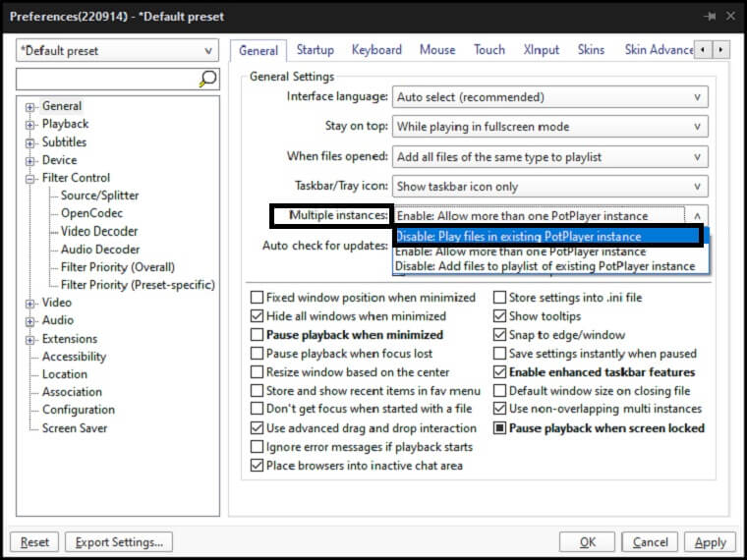Expand the Extensions tree node
747x560 pixels.
[29, 340]
